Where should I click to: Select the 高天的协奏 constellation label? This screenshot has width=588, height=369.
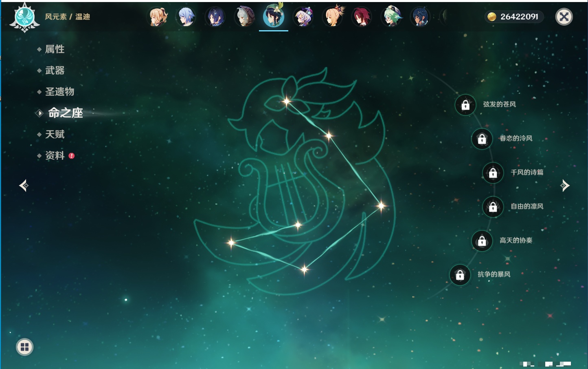pos(516,241)
